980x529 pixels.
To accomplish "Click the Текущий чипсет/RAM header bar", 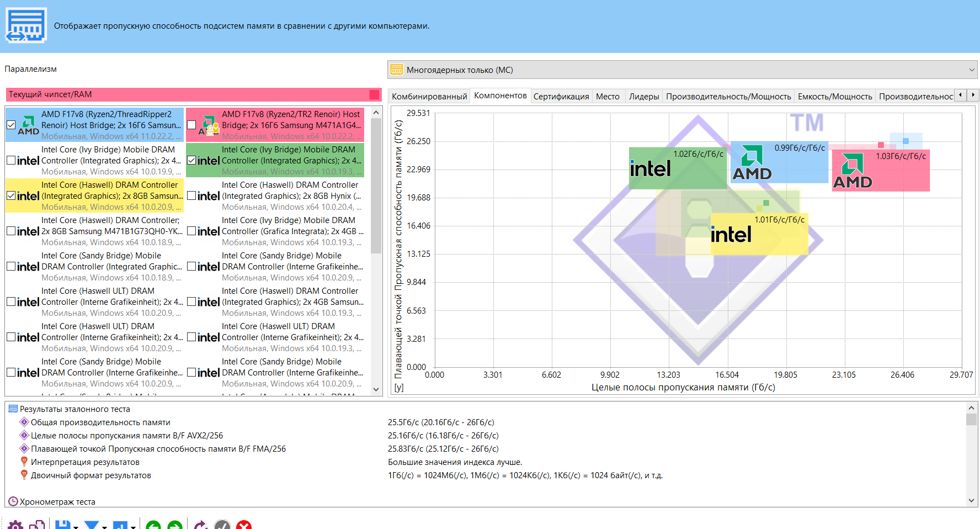I will 194,94.
